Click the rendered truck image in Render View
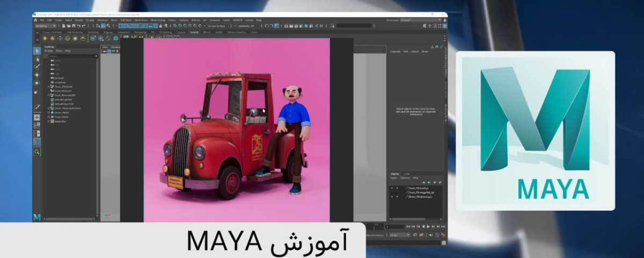Viewport: 644px width, 258px height. pos(236,130)
